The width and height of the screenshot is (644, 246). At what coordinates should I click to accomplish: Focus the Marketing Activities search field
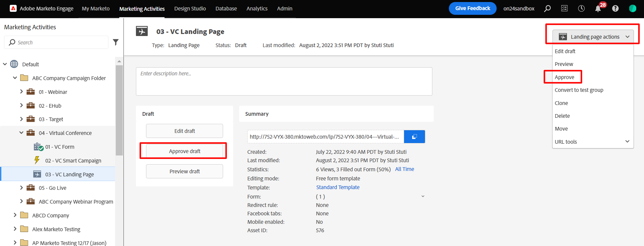[x=56, y=42]
